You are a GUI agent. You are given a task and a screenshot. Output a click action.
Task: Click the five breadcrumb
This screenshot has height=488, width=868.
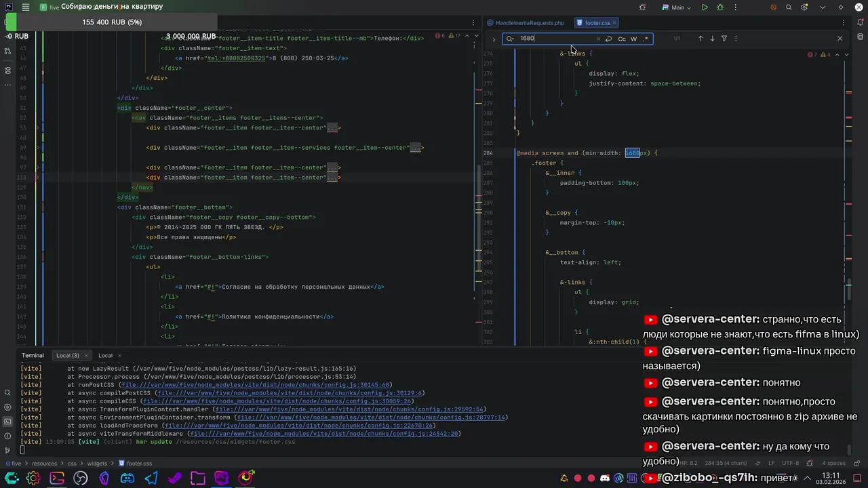click(x=14, y=464)
